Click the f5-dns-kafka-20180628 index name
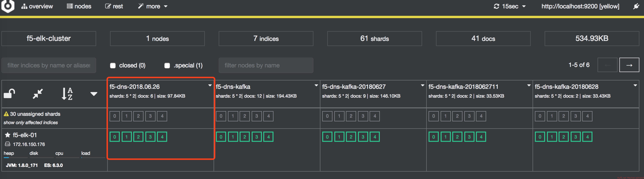The width and height of the screenshot is (644, 179). point(566,87)
